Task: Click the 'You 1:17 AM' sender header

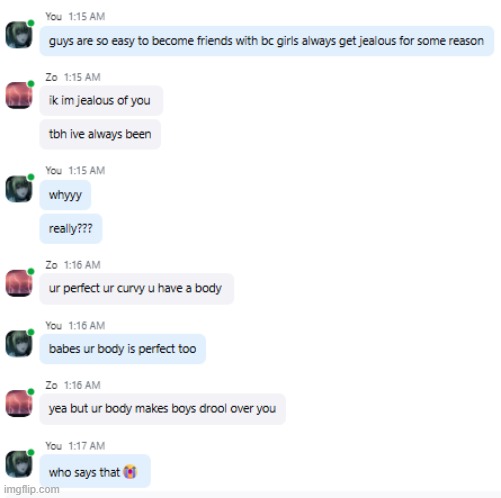Action: tap(75, 446)
